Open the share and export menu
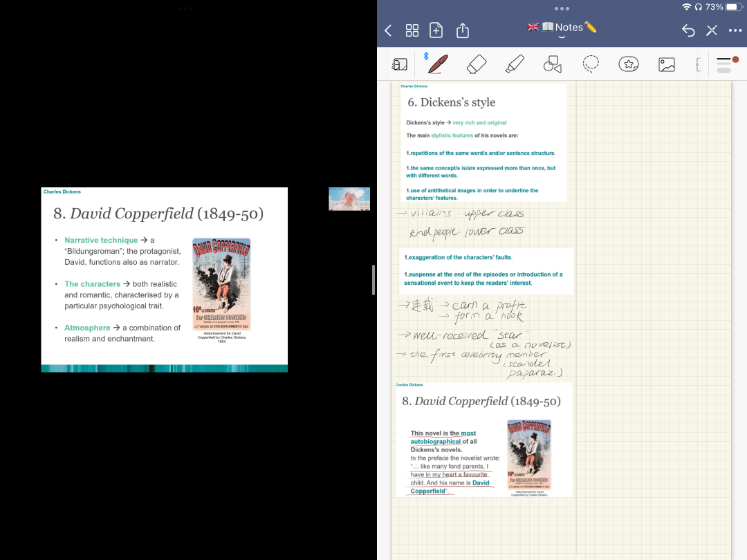This screenshot has width=747, height=560. point(463,30)
